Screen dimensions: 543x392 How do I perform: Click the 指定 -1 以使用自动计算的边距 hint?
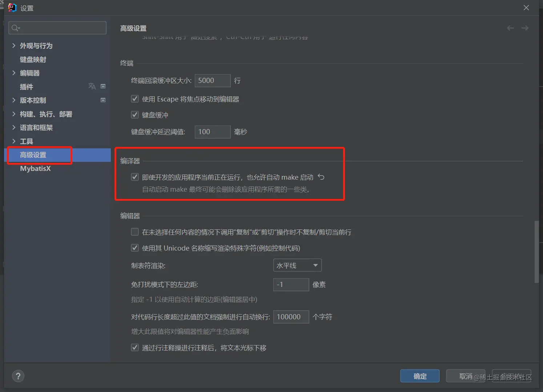[x=194, y=299]
